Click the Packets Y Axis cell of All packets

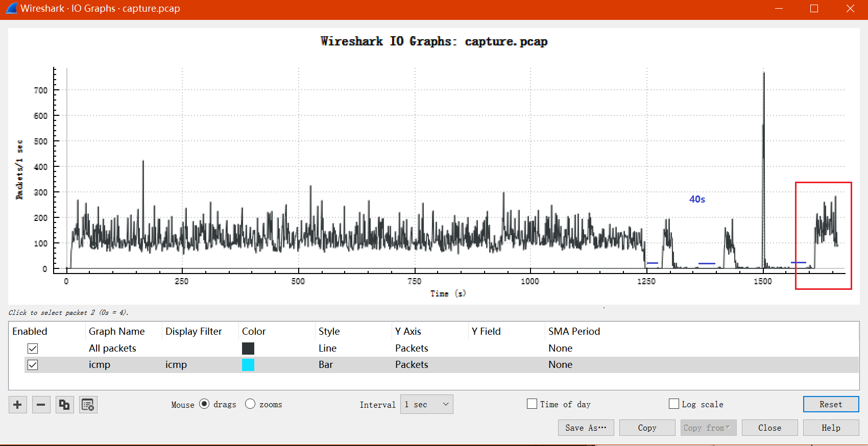coord(412,349)
